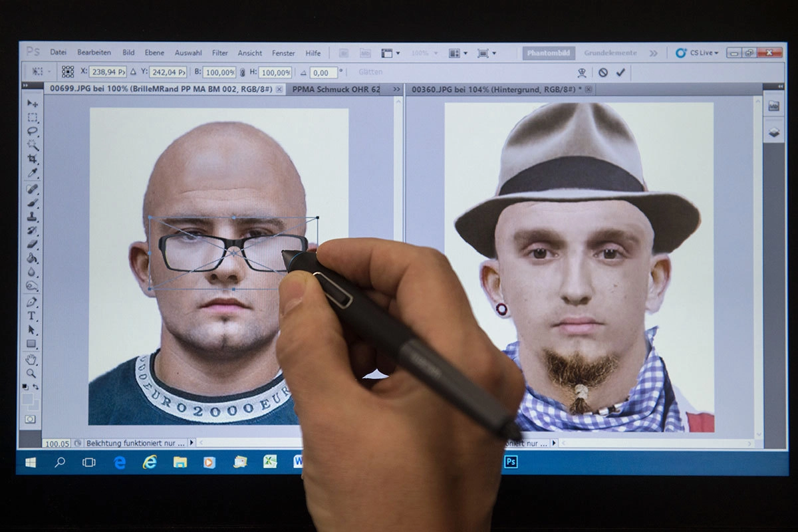Select the Horizontal Type tool
Image resolution: width=798 pixels, height=532 pixels.
coord(32,316)
